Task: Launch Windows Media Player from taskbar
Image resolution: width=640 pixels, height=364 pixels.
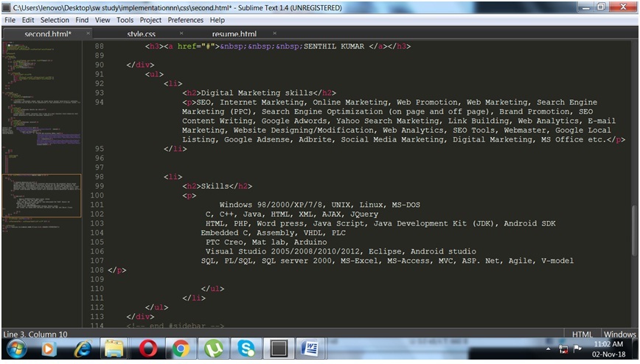Action: point(49,349)
